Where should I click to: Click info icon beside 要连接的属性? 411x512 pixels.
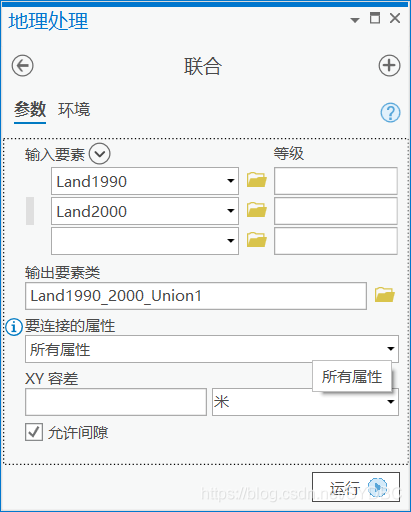(14, 327)
